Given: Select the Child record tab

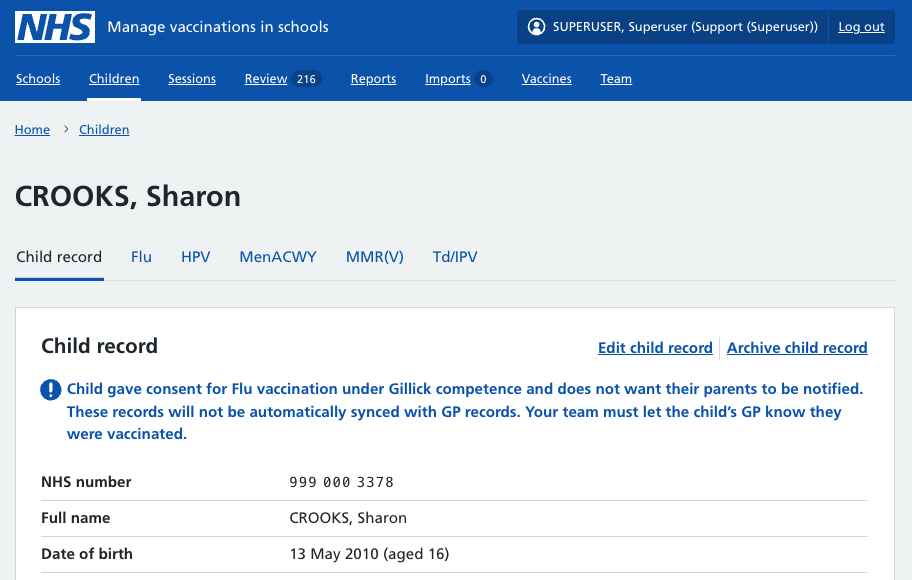Looking at the screenshot, I should click(x=59, y=257).
